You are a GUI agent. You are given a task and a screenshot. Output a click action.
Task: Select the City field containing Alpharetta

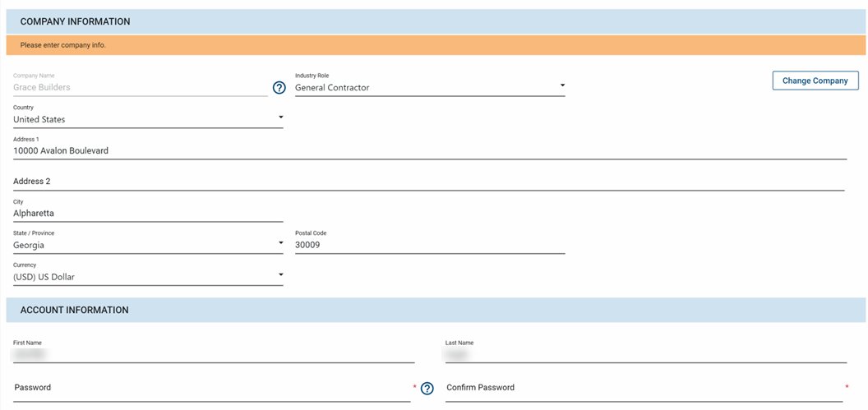(x=148, y=214)
